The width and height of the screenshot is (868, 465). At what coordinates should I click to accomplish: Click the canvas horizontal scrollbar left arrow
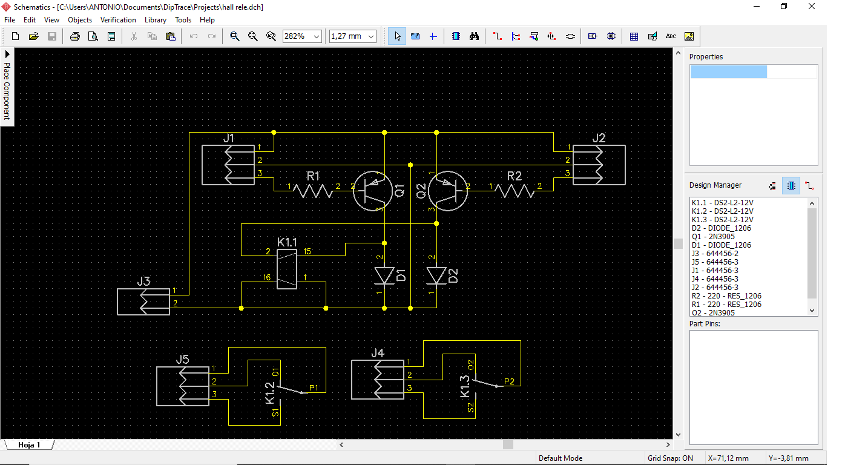coord(341,445)
